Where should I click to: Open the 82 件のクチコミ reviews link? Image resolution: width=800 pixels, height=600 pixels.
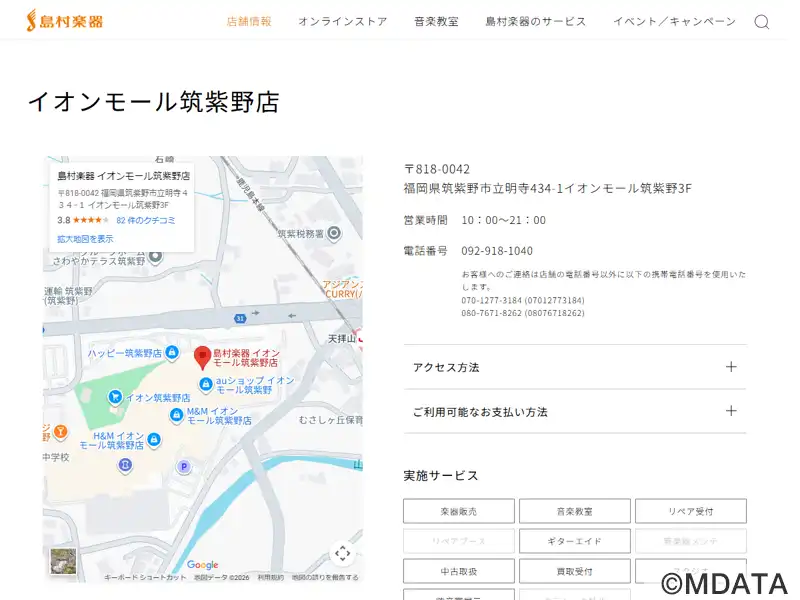click(x=146, y=220)
